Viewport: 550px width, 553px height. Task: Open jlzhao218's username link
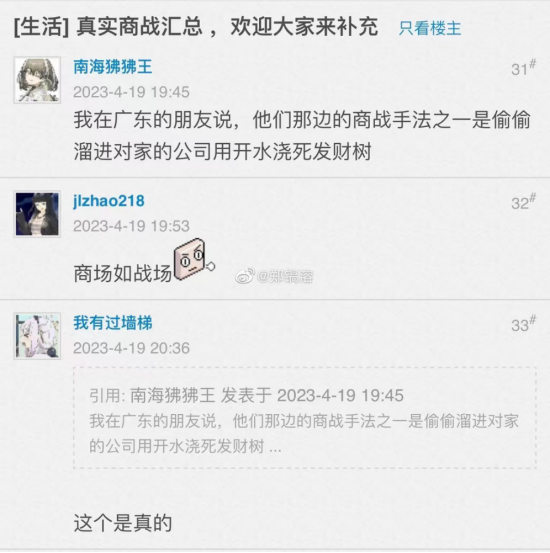click(x=109, y=201)
